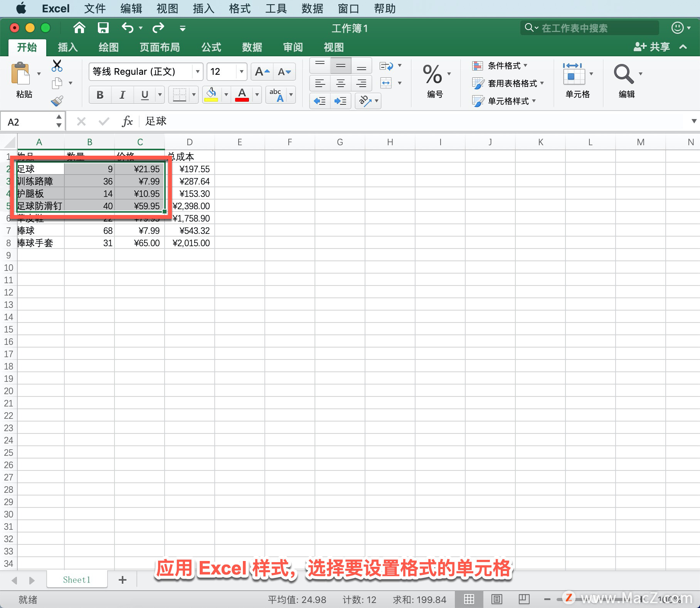Viewport: 700px width, 608px height.
Task: Open the Cells (单元格) icon
Action: 574,74
